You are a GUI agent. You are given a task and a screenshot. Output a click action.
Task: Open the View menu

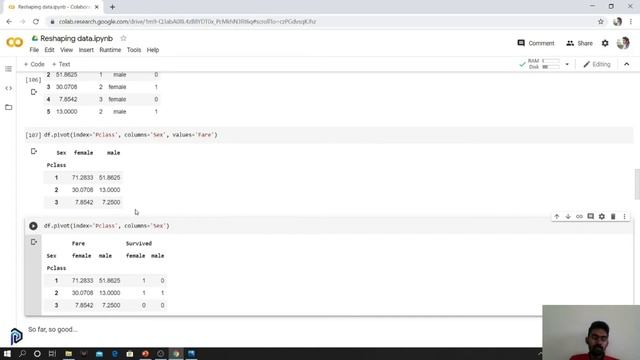click(x=67, y=50)
